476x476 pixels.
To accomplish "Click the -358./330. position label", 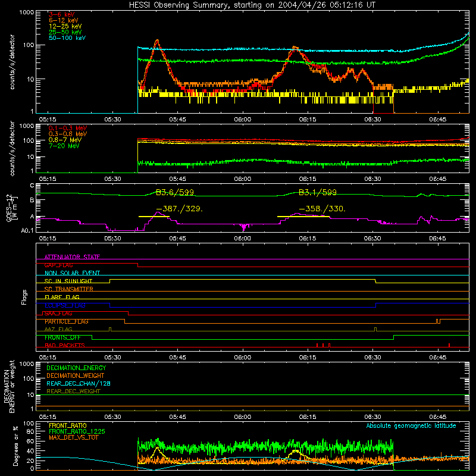I will (322, 209).
